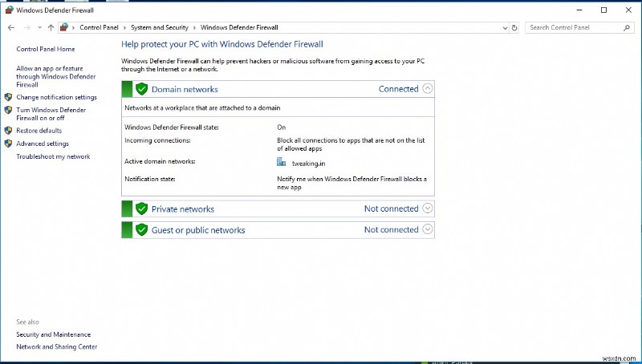Click Not connected status for Private networks

(392, 208)
